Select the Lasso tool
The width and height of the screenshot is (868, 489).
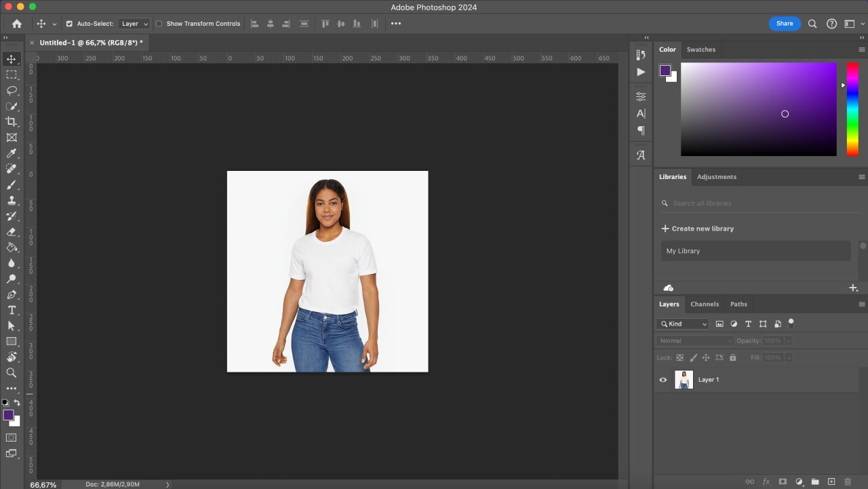[x=12, y=90]
